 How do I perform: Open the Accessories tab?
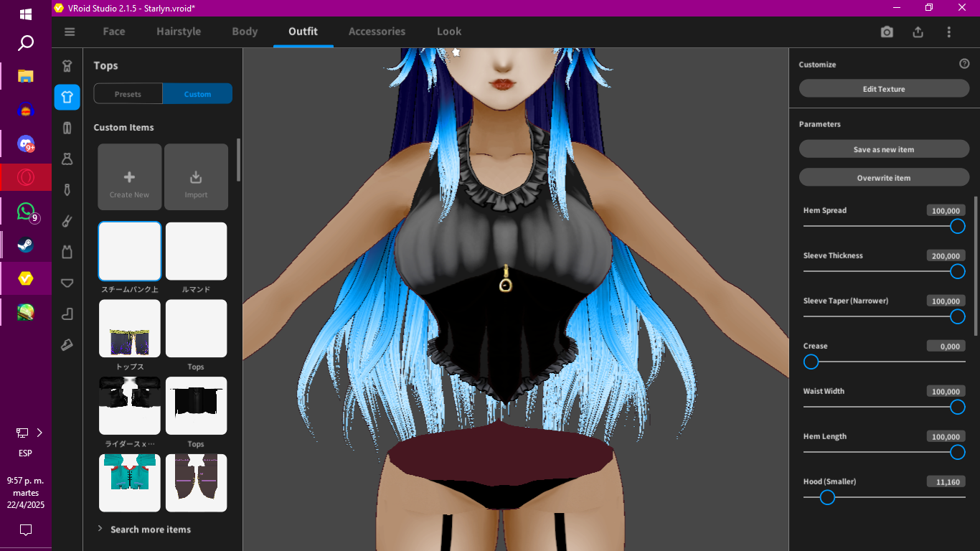pos(377,32)
